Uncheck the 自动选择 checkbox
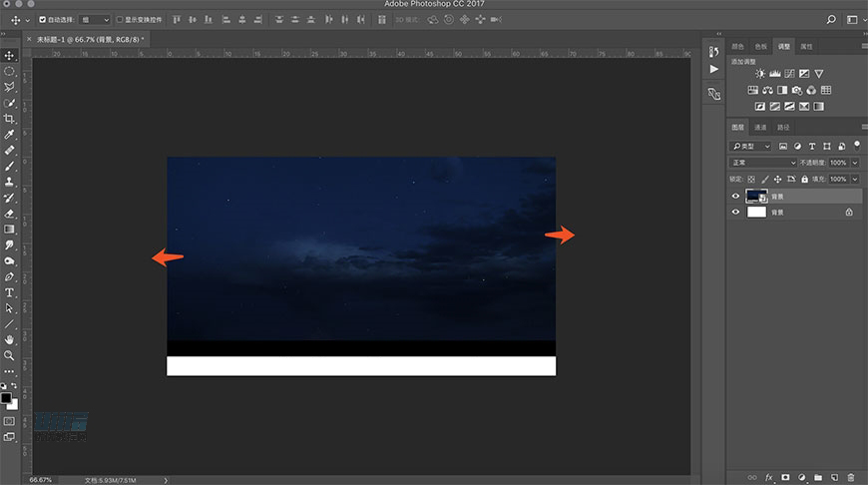Image resolution: width=868 pixels, height=485 pixels. coord(42,20)
